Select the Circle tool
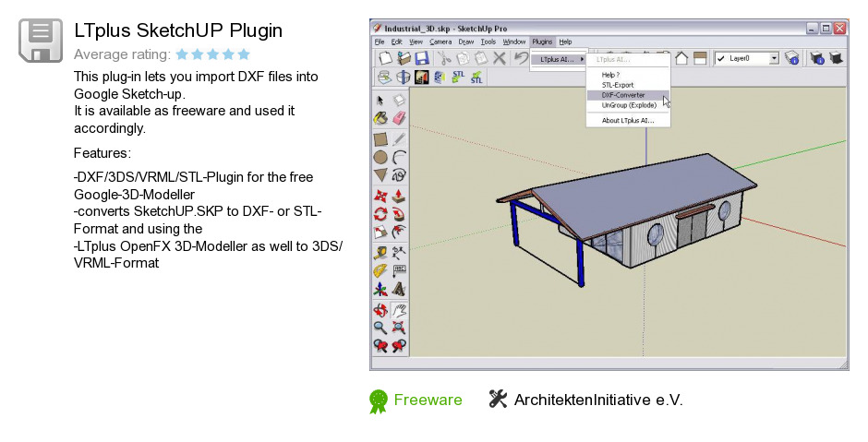868x442 pixels. click(x=380, y=158)
